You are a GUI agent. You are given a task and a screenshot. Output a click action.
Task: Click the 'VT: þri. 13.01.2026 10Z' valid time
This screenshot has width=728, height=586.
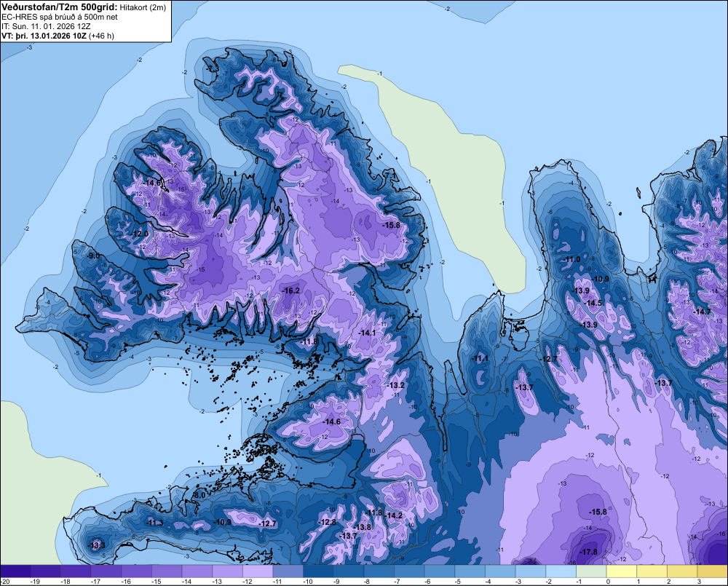point(44,36)
